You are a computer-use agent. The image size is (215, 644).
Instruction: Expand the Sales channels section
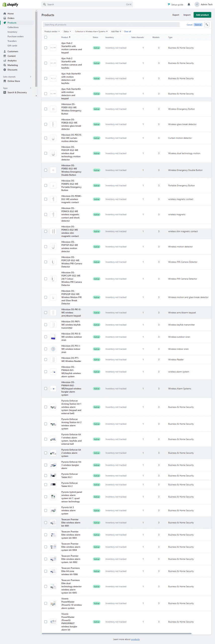click(30, 77)
